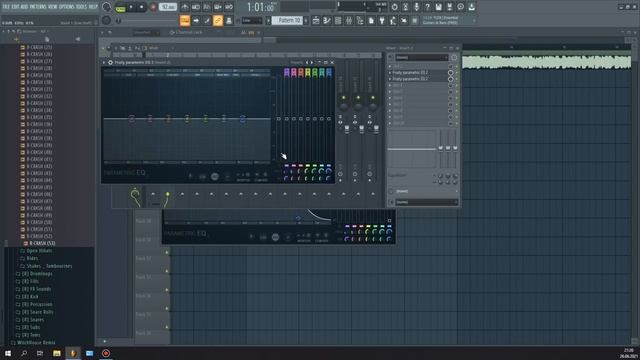Toggle wait-for-input before recording
This screenshot has height=360, width=640.
coord(196,7)
